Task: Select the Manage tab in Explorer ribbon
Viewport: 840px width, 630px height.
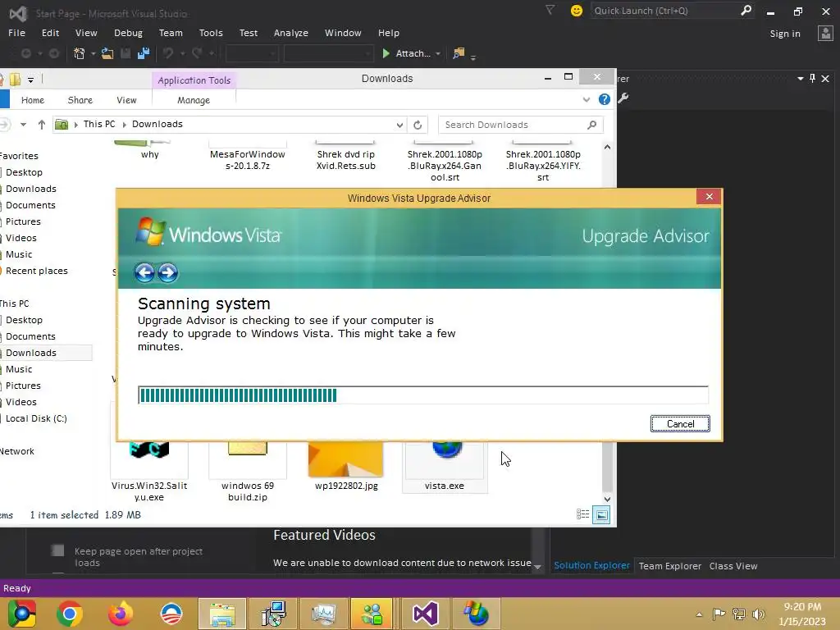Action: [x=194, y=100]
